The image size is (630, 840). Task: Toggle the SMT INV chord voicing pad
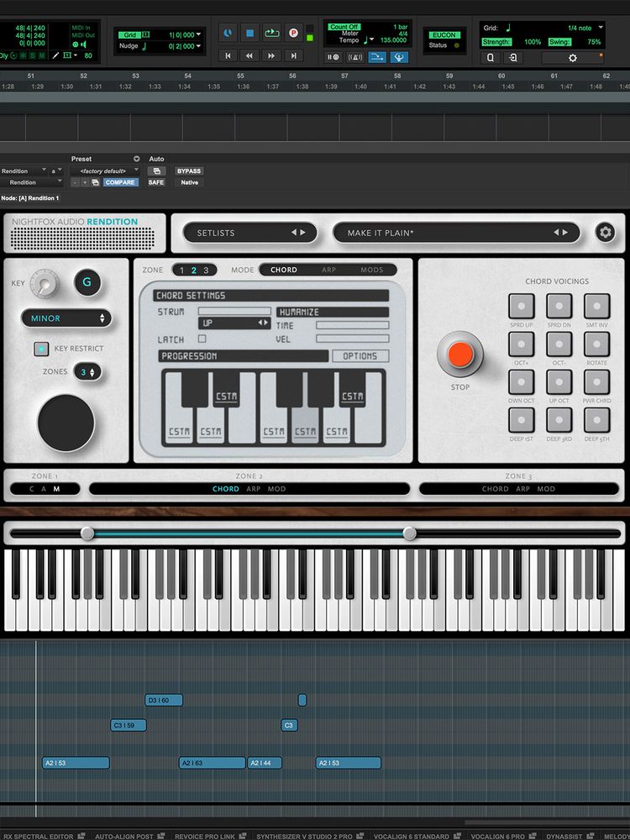point(596,306)
